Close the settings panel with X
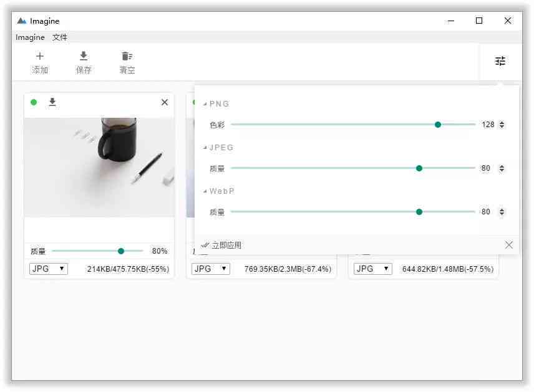 (x=509, y=245)
